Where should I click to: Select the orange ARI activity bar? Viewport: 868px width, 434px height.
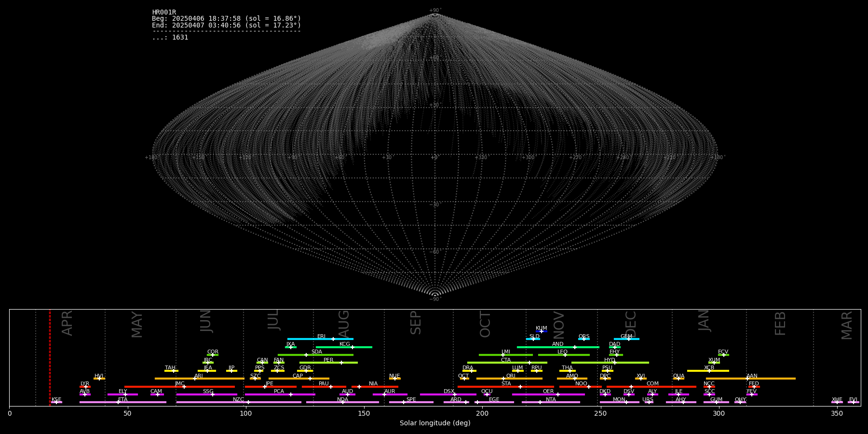(x=200, y=379)
